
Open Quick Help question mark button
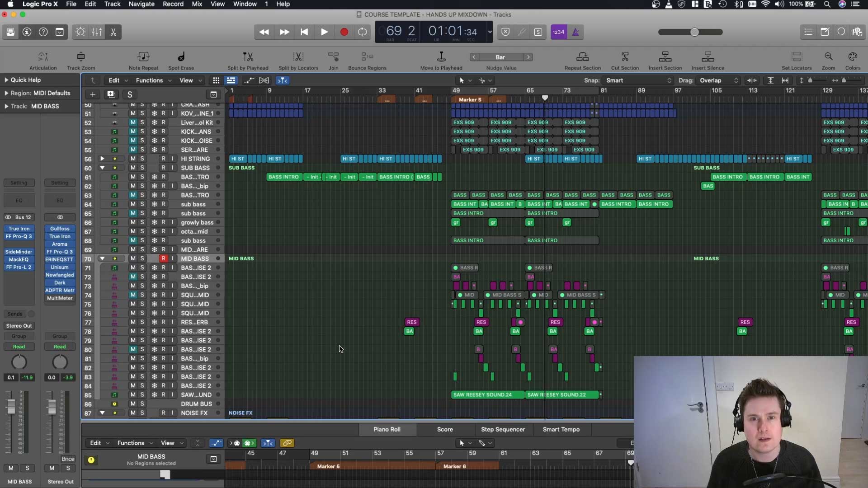coord(43,32)
